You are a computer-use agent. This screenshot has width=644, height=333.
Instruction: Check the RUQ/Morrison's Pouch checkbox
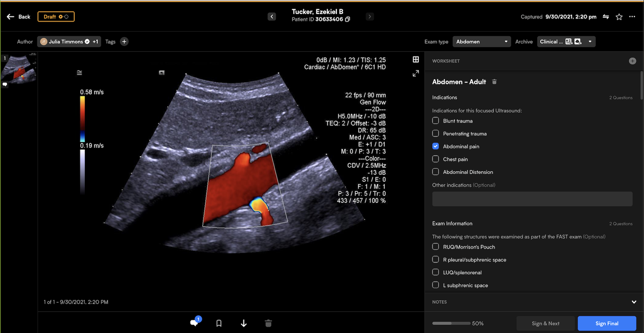pyautogui.click(x=435, y=247)
